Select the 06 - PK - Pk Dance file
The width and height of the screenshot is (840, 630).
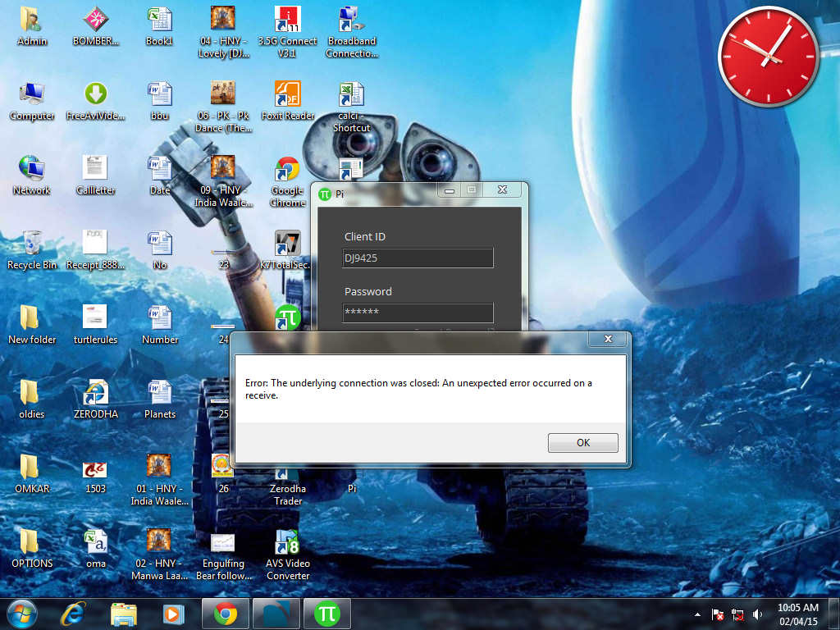[223, 107]
